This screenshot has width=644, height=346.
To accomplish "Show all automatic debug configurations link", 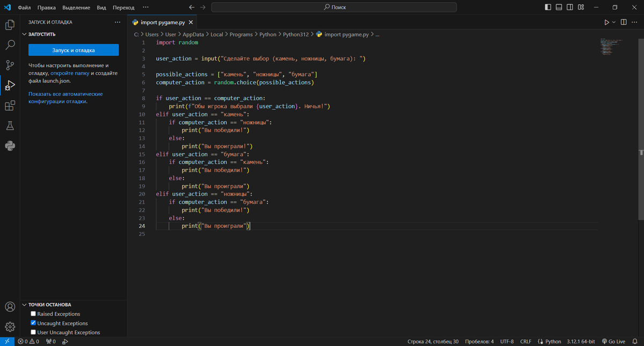I will [x=65, y=97].
